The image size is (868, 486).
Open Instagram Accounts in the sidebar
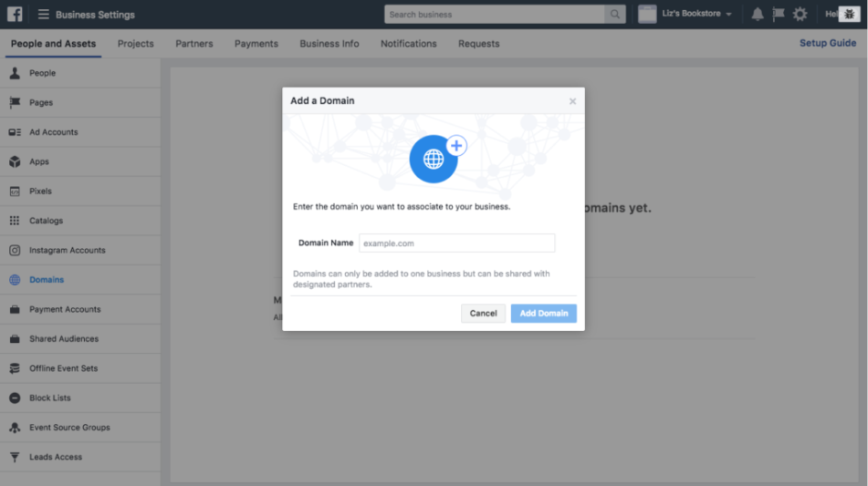pyautogui.click(x=67, y=251)
